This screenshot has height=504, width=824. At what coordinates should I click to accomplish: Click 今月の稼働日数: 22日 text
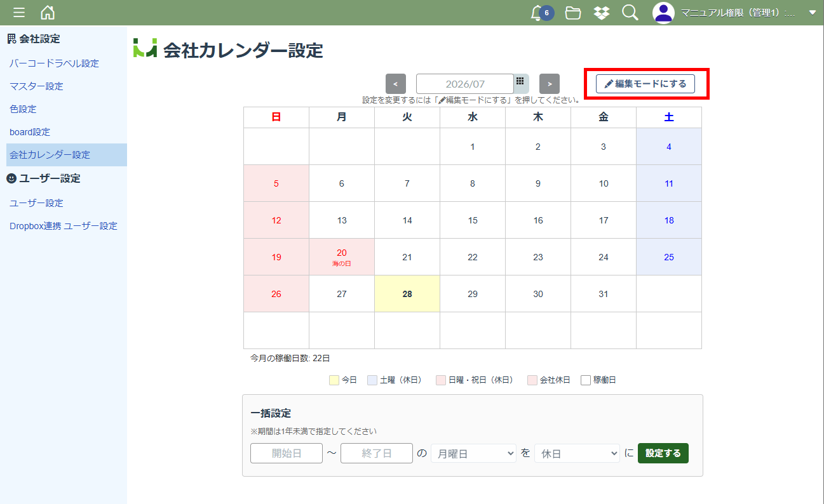coord(290,359)
